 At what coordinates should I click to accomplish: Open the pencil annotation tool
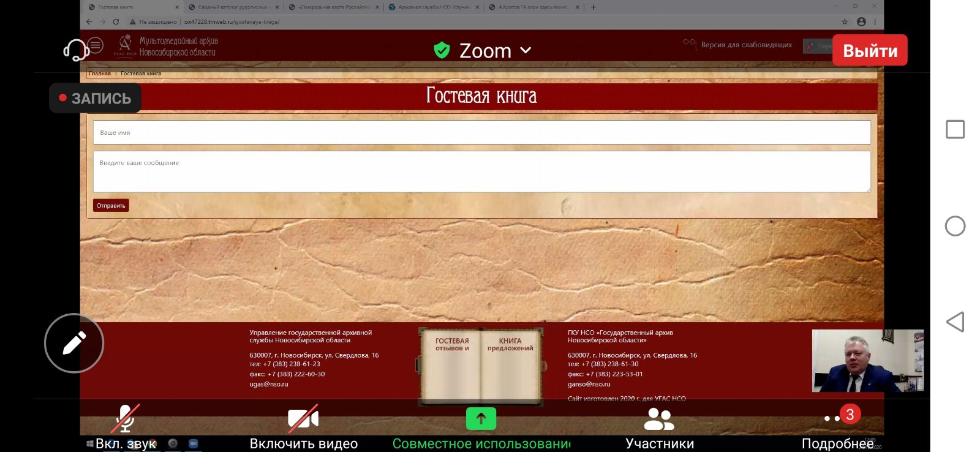(x=74, y=343)
